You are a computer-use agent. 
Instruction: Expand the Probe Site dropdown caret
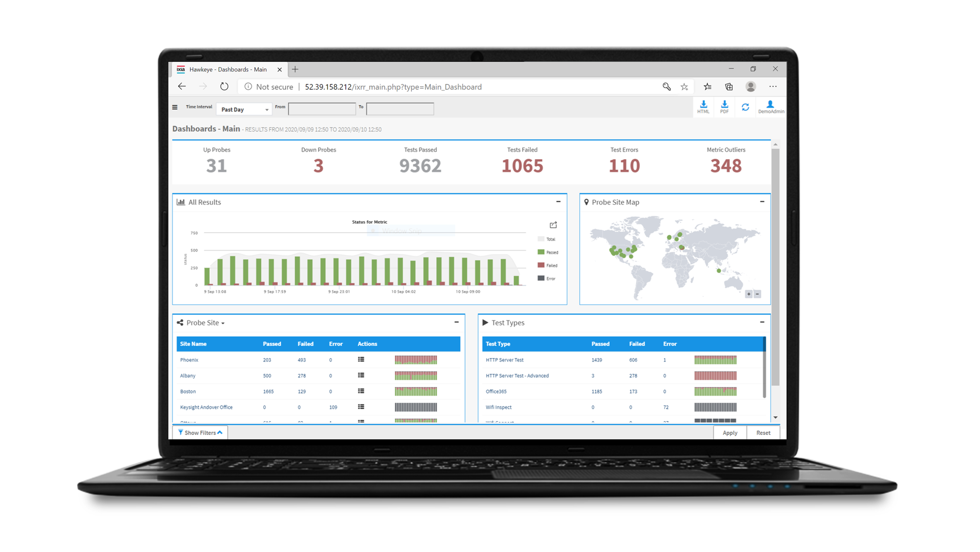[223, 323]
